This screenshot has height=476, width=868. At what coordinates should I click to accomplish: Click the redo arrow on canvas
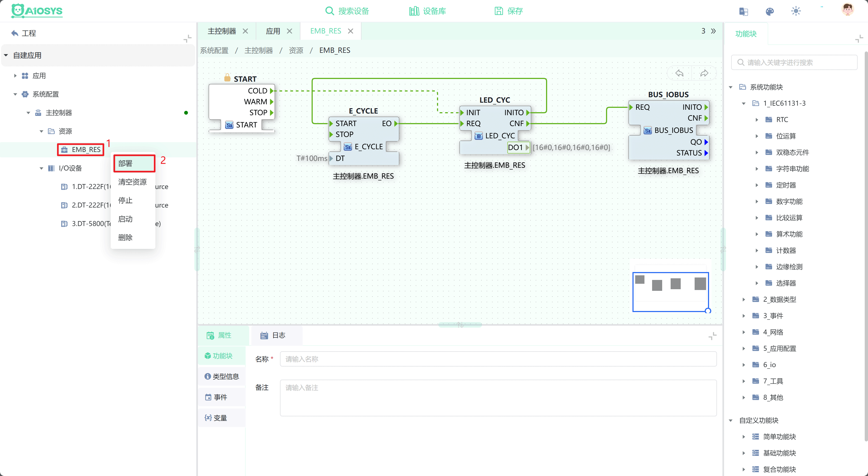coord(704,73)
